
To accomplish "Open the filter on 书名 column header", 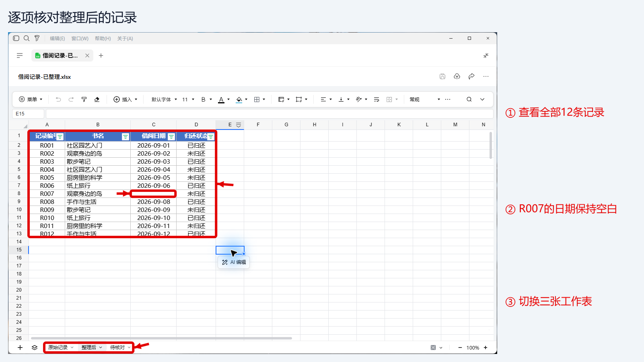I will click(x=126, y=137).
